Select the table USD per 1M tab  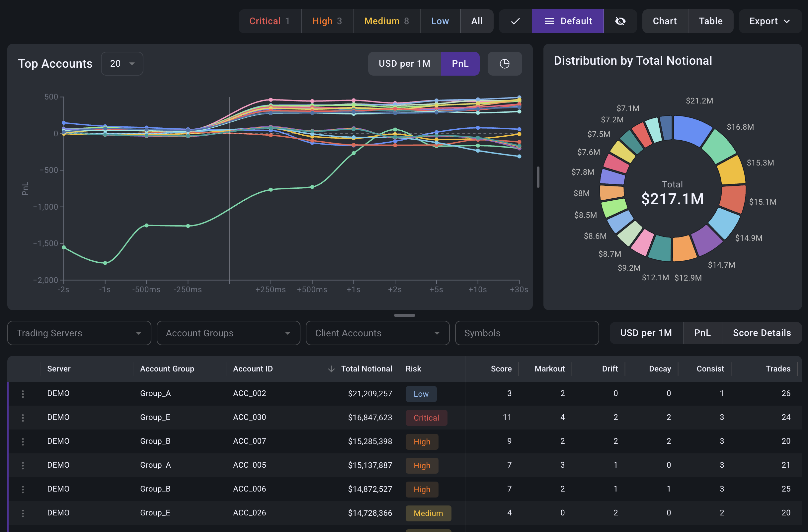tap(646, 333)
